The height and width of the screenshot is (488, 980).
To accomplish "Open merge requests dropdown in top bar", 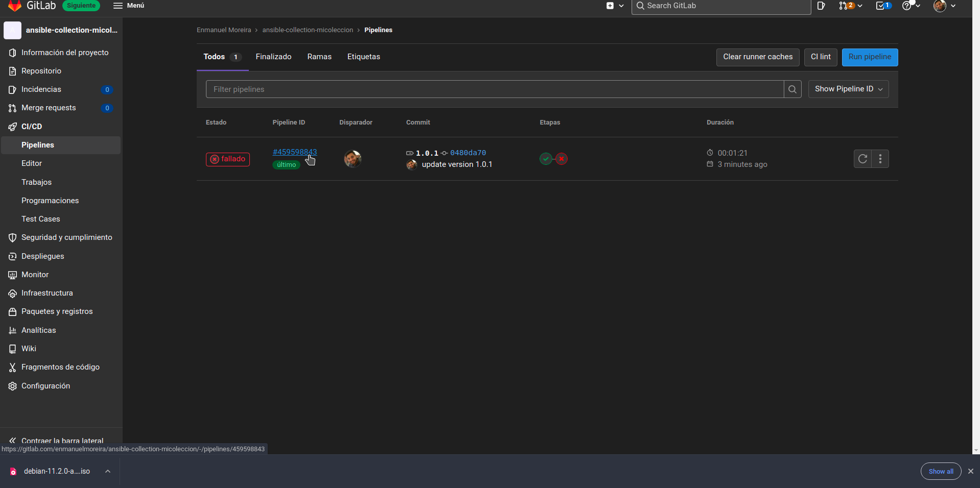I will click(850, 6).
